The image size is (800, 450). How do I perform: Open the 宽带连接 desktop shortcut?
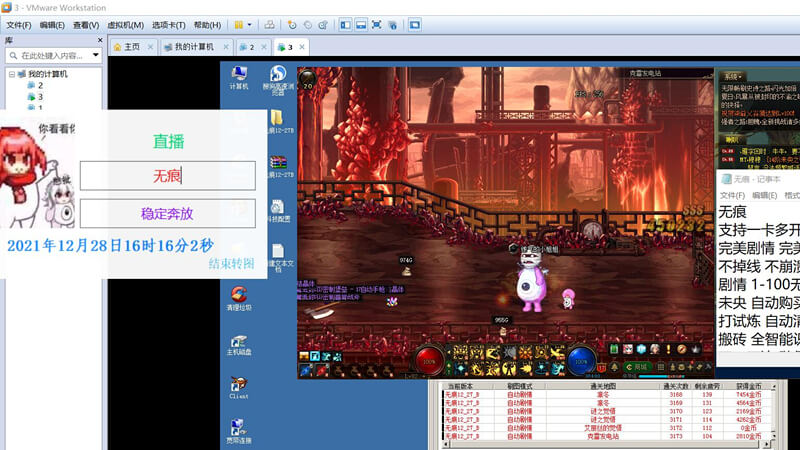[x=239, y=431]
